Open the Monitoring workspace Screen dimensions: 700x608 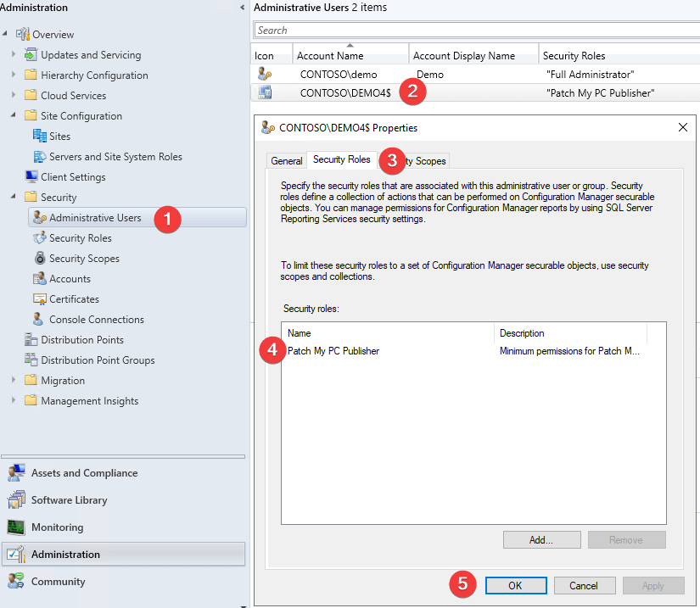(x=123, y=527)
